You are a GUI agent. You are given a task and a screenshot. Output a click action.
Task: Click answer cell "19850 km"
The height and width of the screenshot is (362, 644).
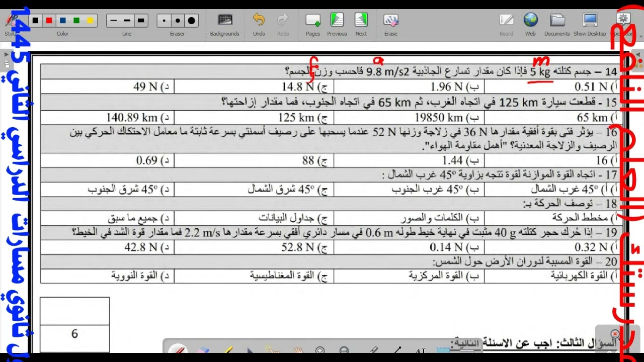[409, 118]
